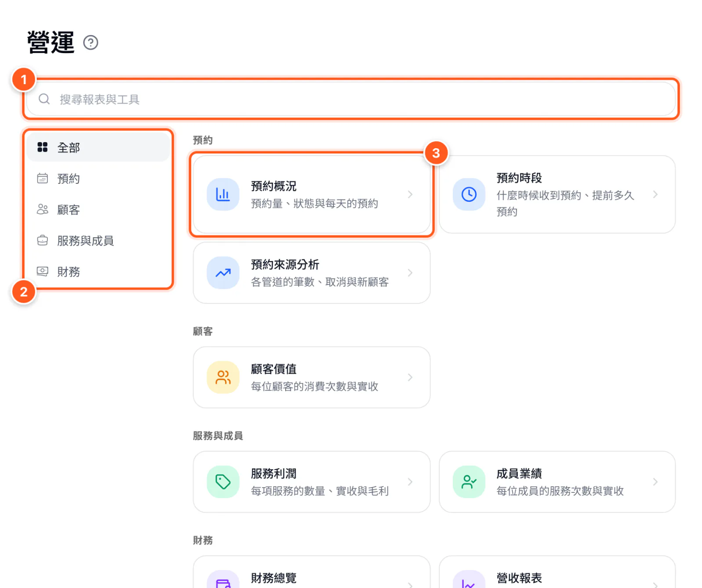Click the text 每項服務的數量、實收與毛利

tap(320, 491)
